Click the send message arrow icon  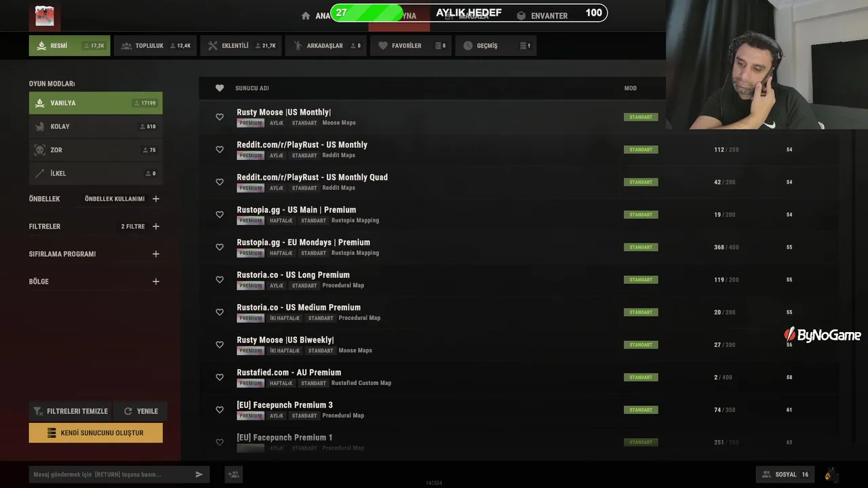[x=199, y=474]
